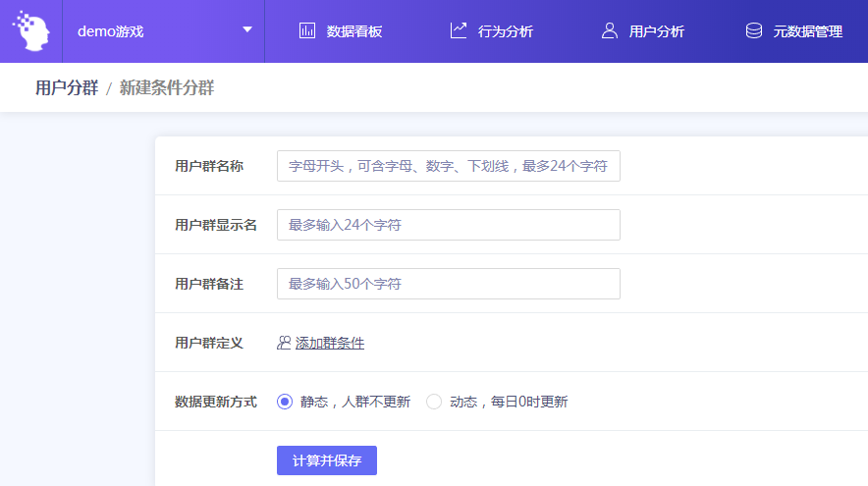
Task: Focus the 用户群显示名 input field
Action: 448,225
